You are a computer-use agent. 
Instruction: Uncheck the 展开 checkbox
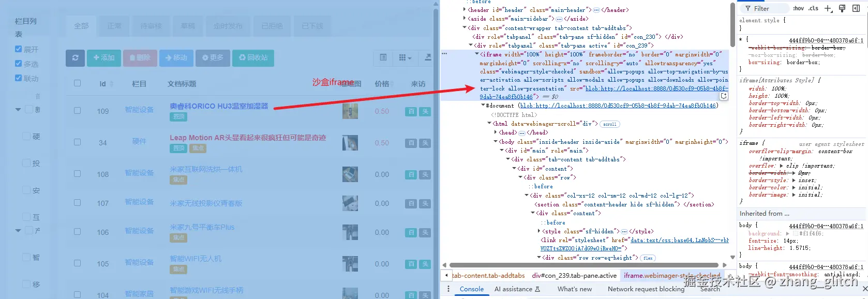tap(19, 49)
